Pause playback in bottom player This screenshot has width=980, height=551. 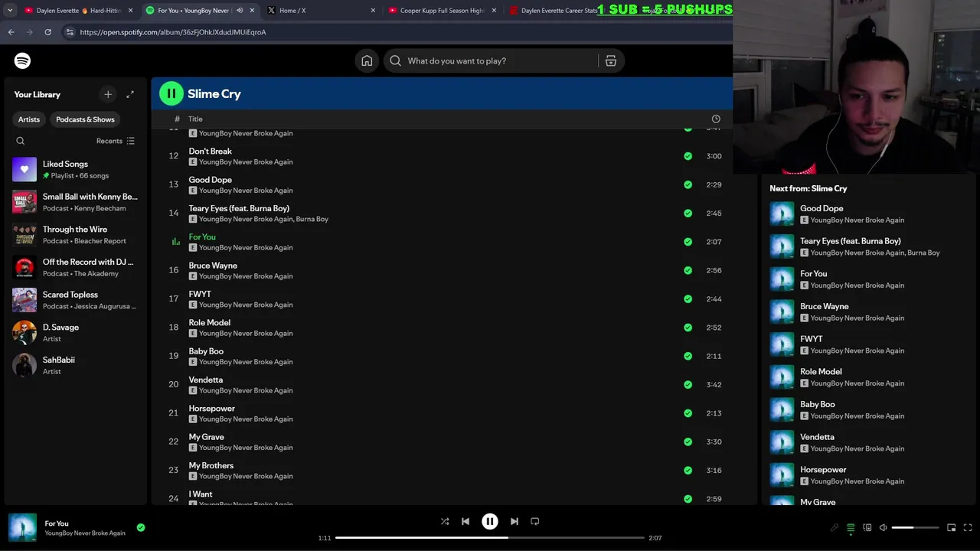(x=490, y=521)
